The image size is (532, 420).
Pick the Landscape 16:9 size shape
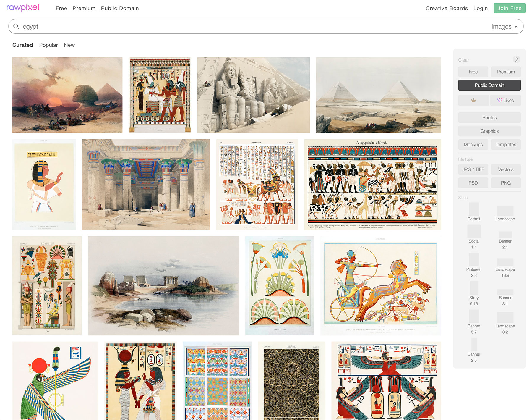(505, 262)
